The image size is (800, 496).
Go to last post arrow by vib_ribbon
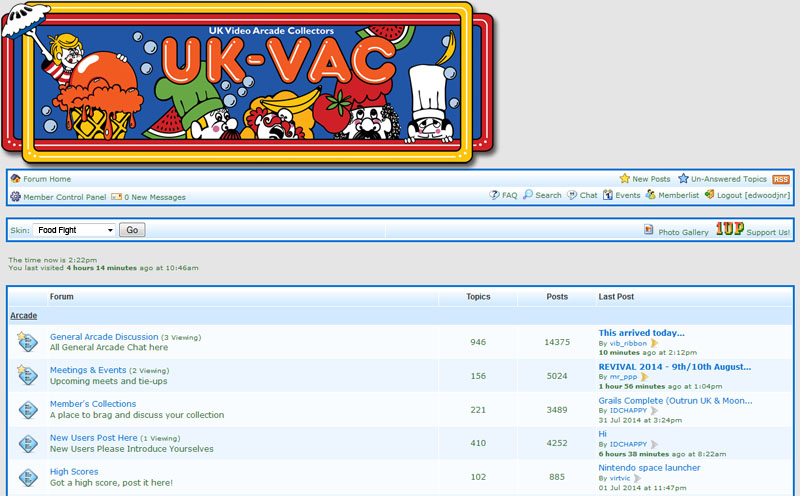655,343
